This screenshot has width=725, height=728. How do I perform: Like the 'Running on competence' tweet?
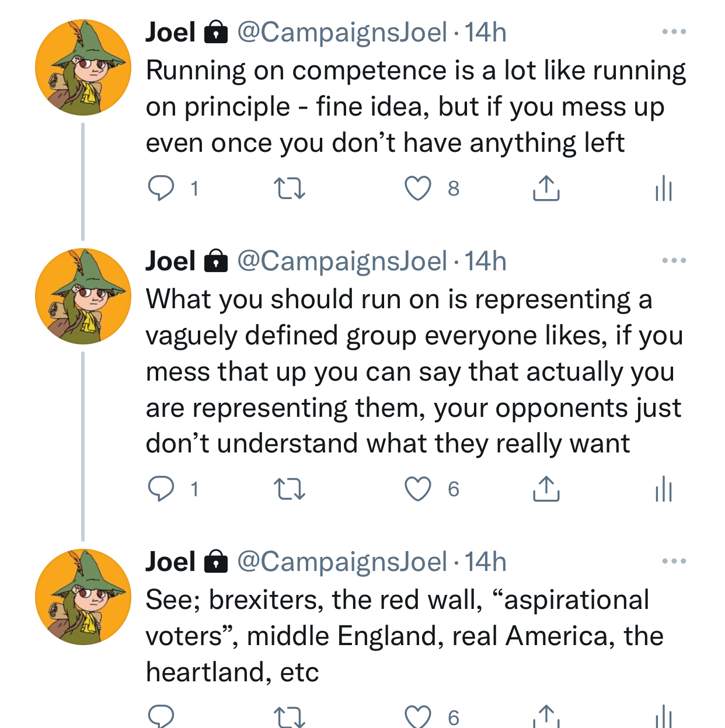pos(418,189)
